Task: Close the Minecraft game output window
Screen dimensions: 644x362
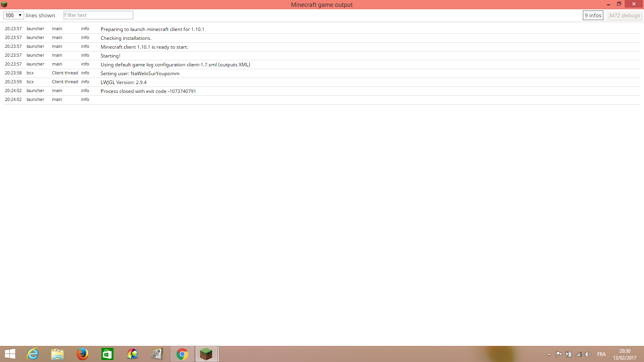Action: pyautogui.click(x=634, y=4)
